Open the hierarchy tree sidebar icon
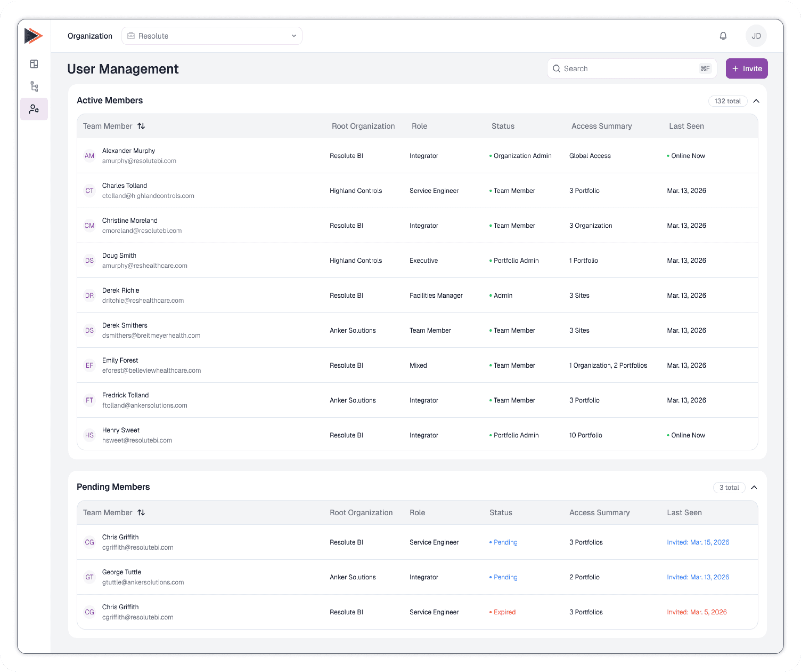801x672 pixels. pos(34,87)
